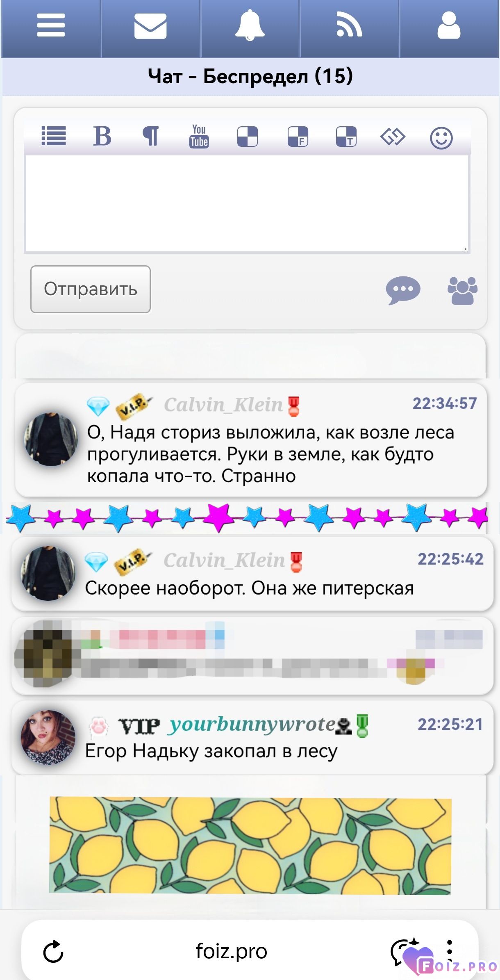Open the yourbunnywrote username link
Viewport: 500px width, 980px height.
[x=253, y=724]
